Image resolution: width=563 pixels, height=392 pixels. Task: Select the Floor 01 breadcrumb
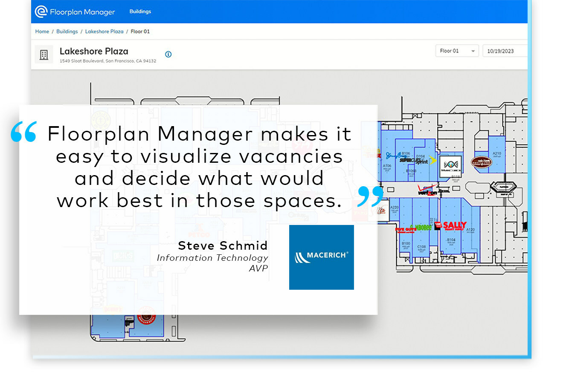pyautogui.click(x=140, y=32)
